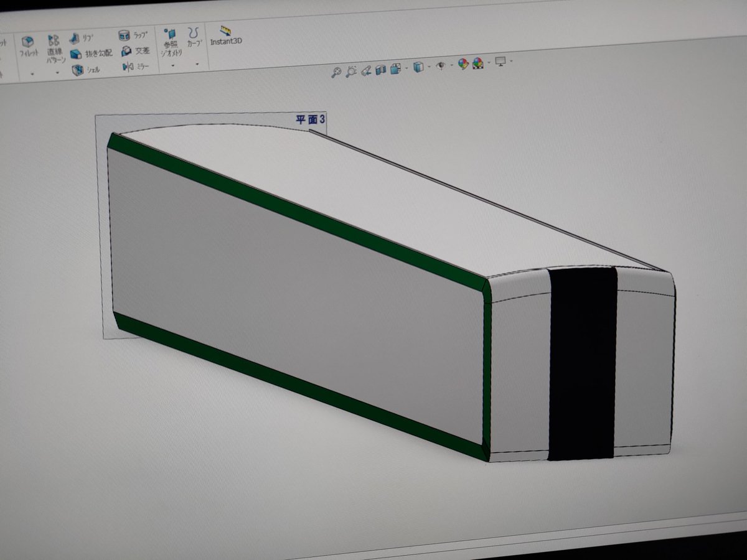Open Edit Appearance color ball icon
This screenshot has width=747, height=560.
[x=463, y=63]
